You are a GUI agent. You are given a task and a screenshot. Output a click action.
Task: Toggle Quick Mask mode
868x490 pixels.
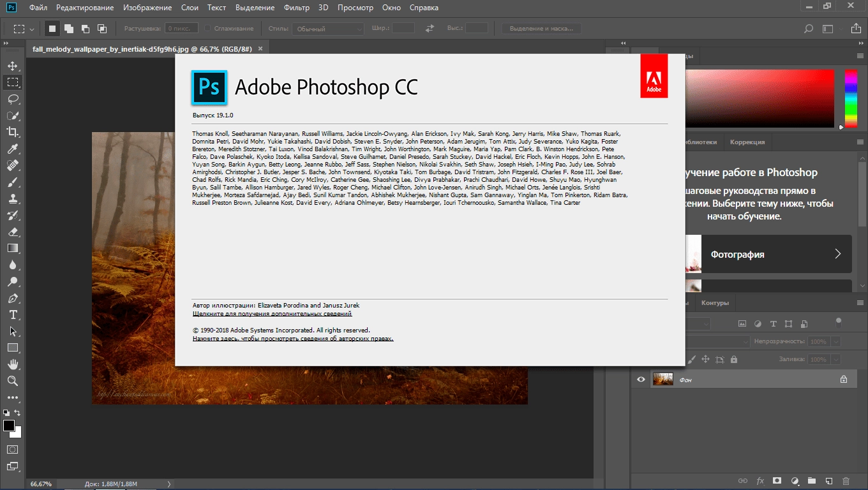[x=13, y=449]
